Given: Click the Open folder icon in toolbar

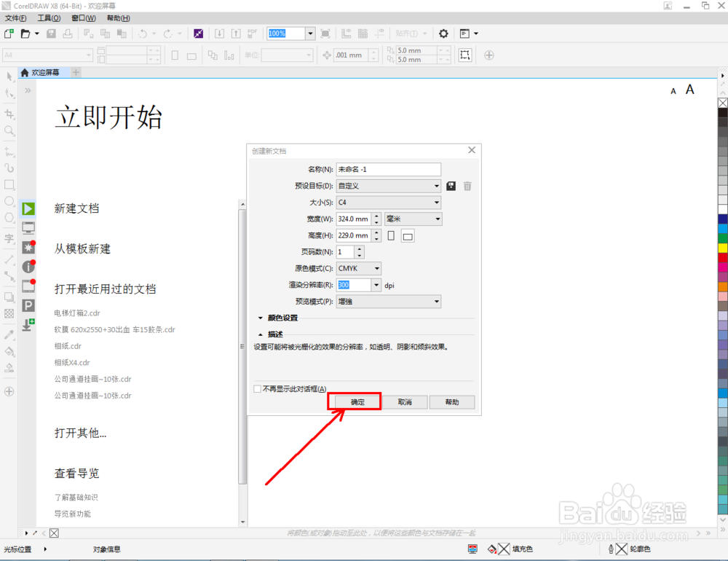Looking at the screenshot, I should (x=25, y=34).
